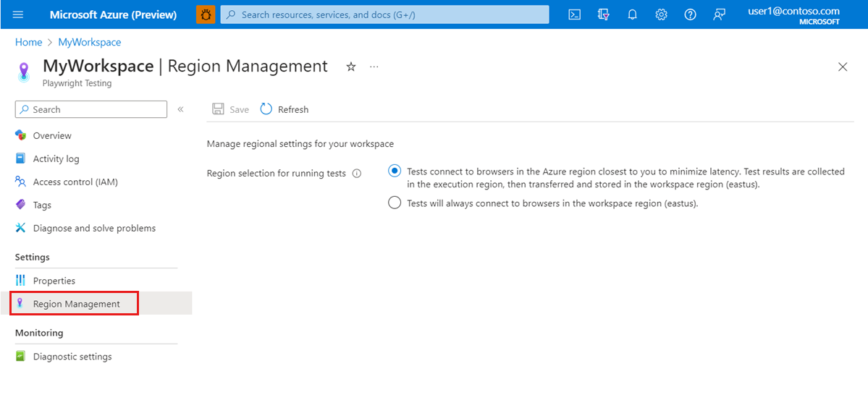Go to Diagnostic settings under Monitoring

click(72, 357)
